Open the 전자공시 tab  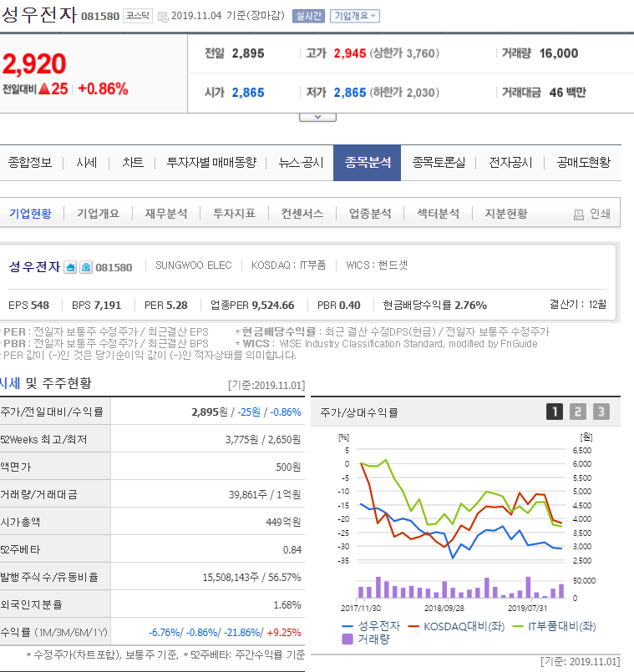click(x=510, y=163)
